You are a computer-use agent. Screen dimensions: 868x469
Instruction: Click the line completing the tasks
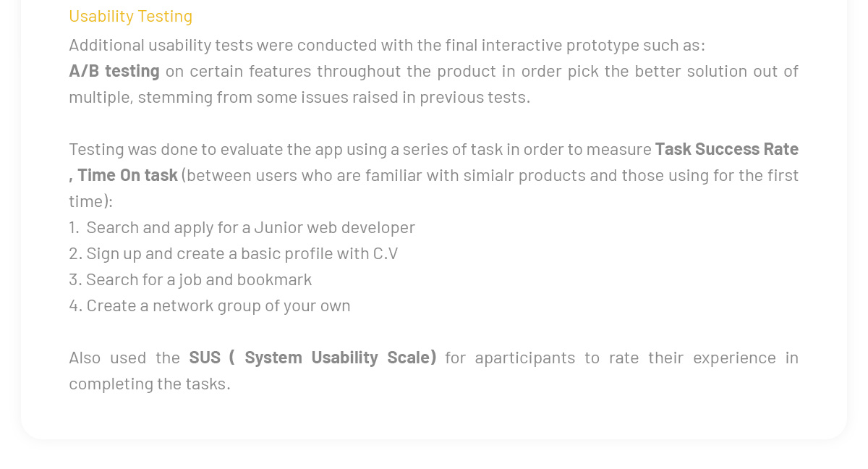(x=150, y=384)
